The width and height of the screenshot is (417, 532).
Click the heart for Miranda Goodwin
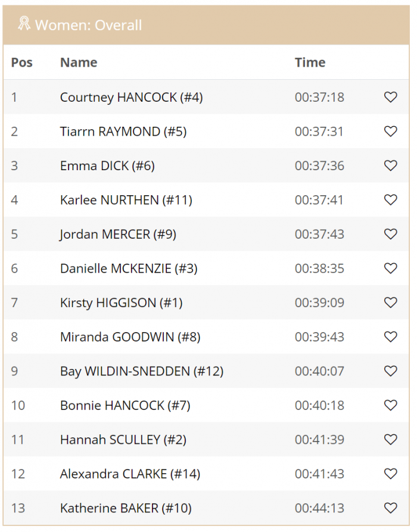(390, 337)
